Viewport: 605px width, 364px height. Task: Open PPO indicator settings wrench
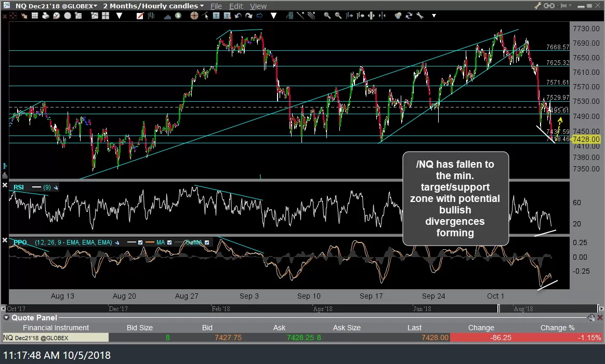pos(117,242)
